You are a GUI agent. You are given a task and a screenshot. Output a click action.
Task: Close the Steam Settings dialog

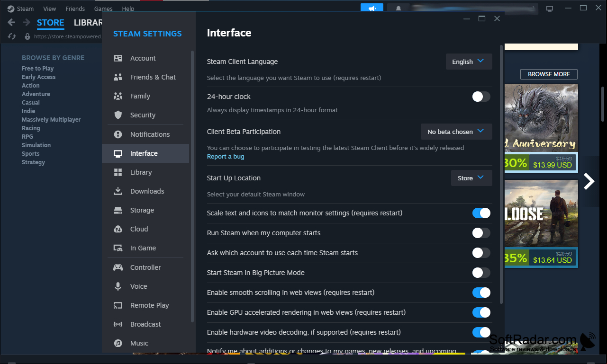click(x=497, y=18)
